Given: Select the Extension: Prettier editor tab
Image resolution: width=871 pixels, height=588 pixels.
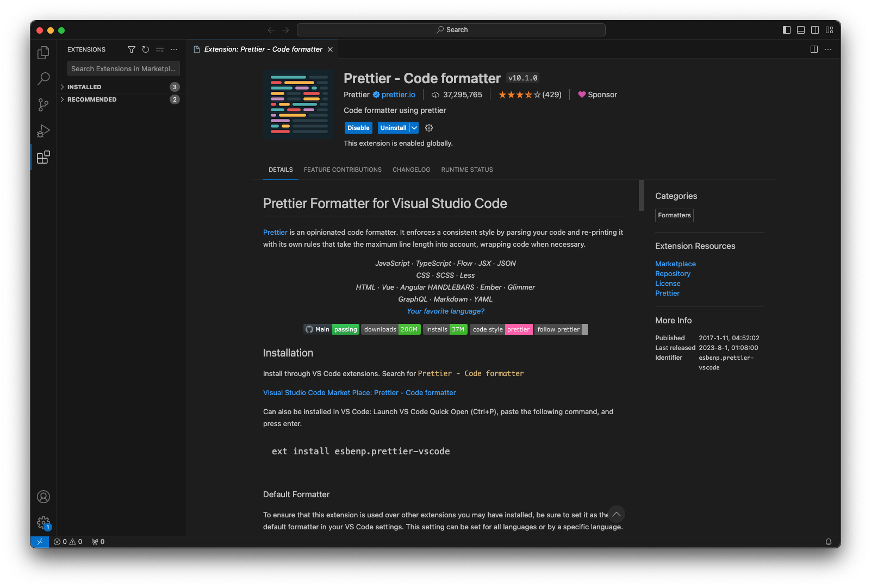Looking at the screenshot, I should 263,49.
